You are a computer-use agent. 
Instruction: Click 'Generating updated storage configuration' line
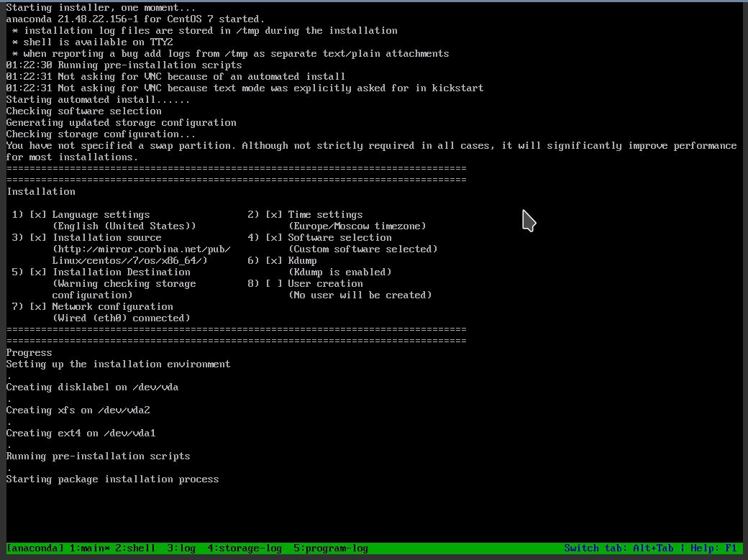point(121,123)
